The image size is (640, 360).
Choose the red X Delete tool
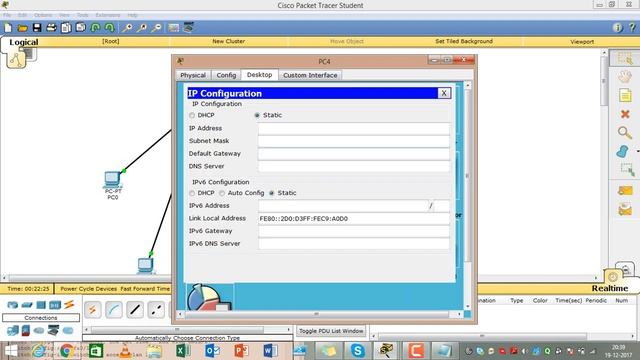[x=625, y=114]
